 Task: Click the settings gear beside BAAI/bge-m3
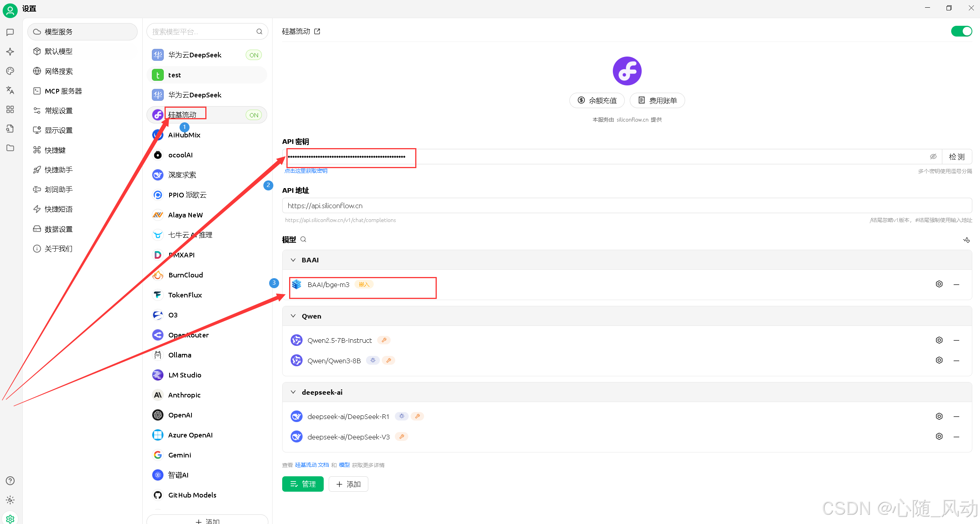click(939, 284)
